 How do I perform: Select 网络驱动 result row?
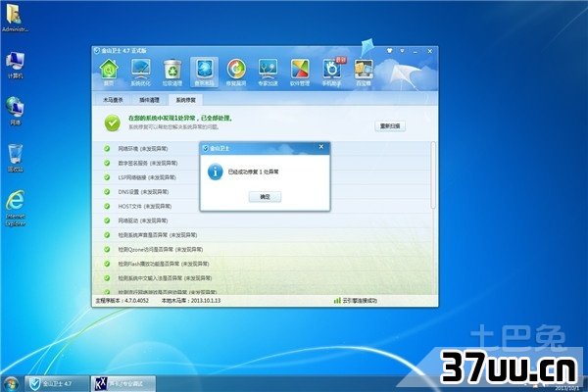click(263, 220)
